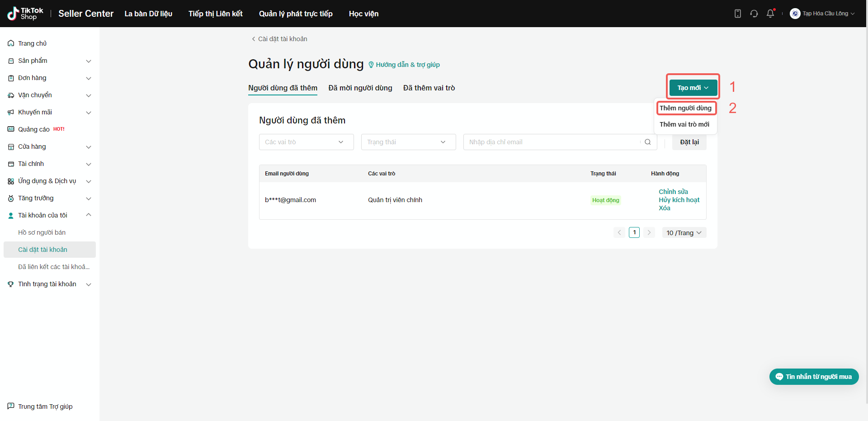The width and height of the screenshot is (868, 421).
Task: Open the Trạng thái dropdown filter
Action: (x=408, y=142)
